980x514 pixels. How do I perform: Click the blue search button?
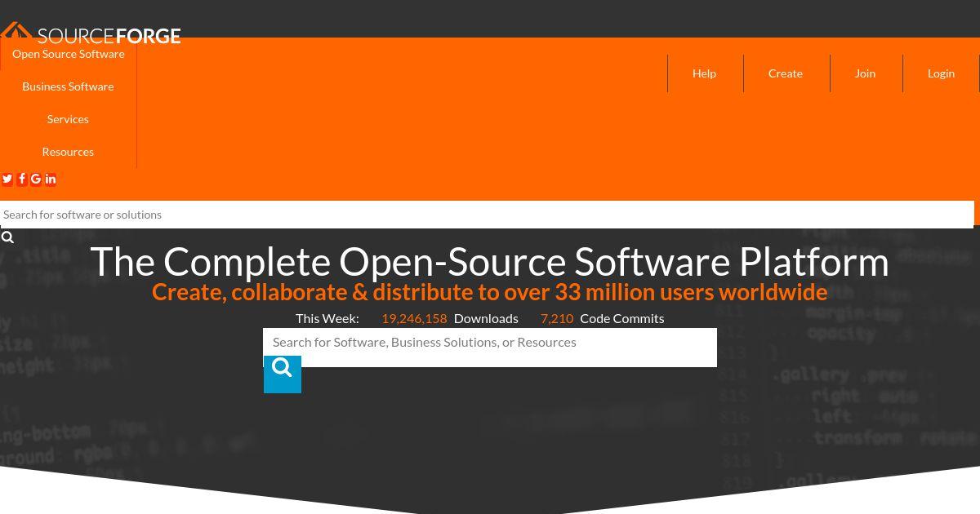tap(283, 374)
